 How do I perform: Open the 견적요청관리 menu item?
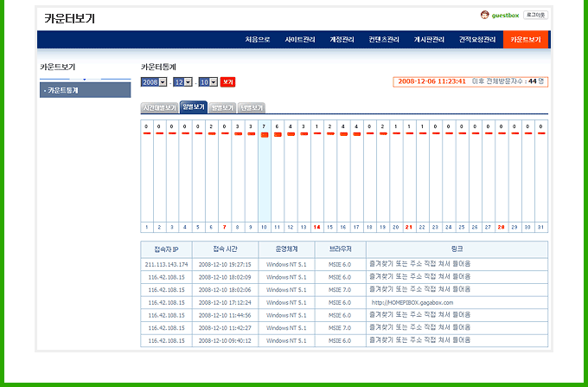pyautogui.click(x=477, y=40)
